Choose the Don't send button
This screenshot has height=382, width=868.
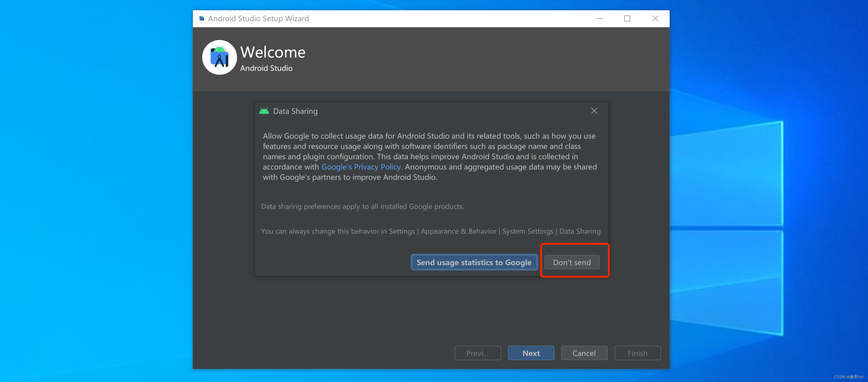(571, 262)
